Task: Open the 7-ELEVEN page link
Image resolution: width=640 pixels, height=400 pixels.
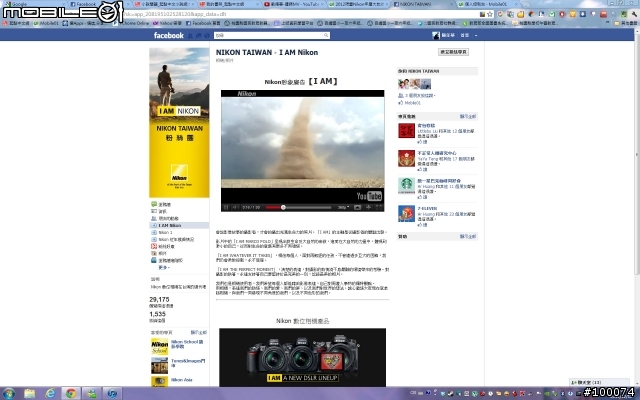Action: pyautogui.click(x=427, y=208)
